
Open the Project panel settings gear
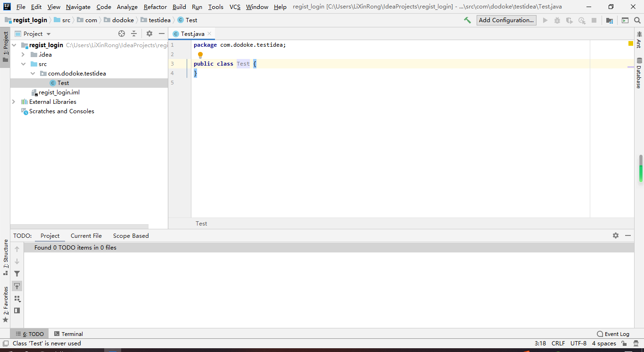[149, 34]
